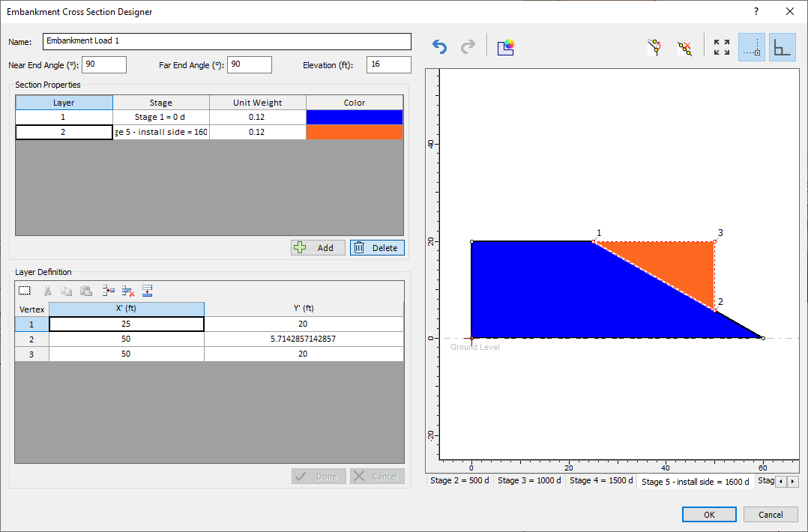Select the Stage 2 = 500 d tab
Screen dimensions: 808x532
[458, 480]
